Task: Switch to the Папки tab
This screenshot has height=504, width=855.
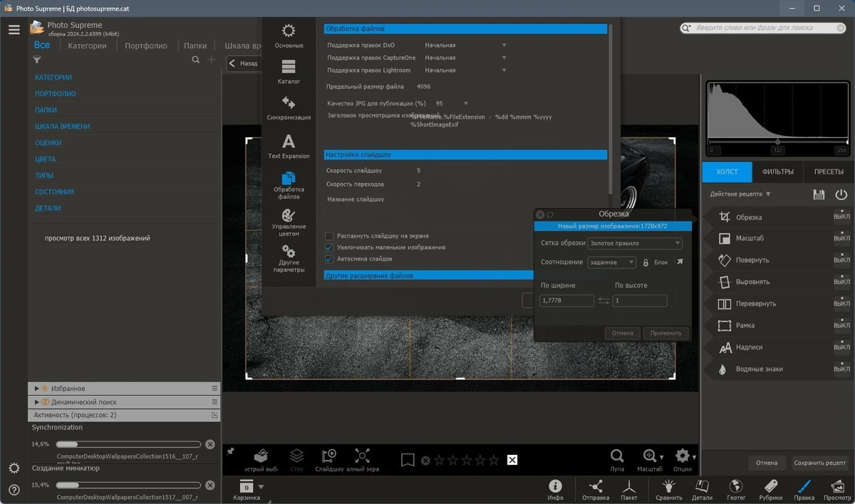Action: 195,46
